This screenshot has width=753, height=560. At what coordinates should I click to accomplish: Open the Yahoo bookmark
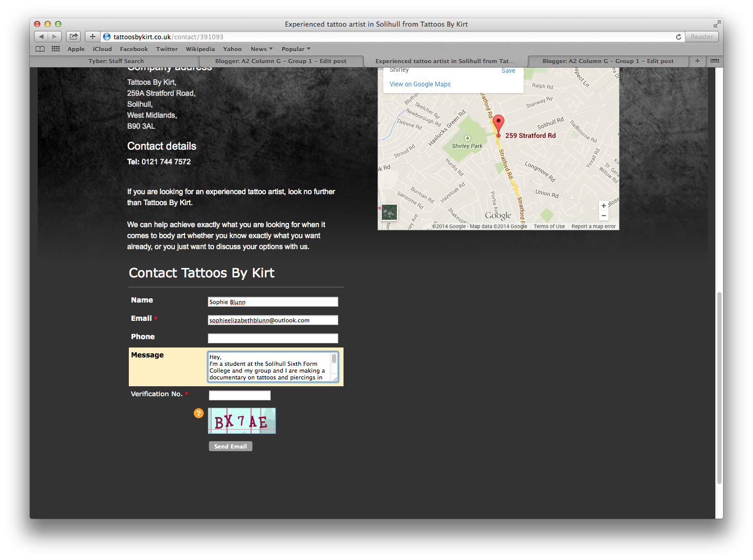tap(232, 49)
